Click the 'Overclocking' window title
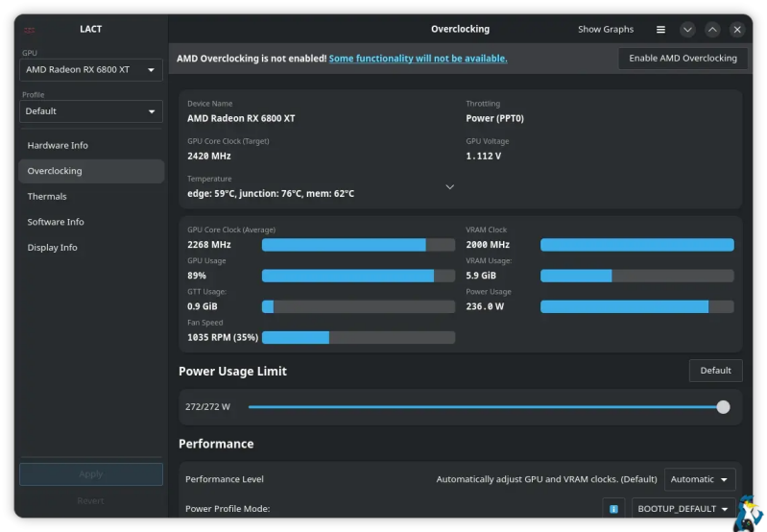This screenshot has width=767, height=532. [461, 29]
